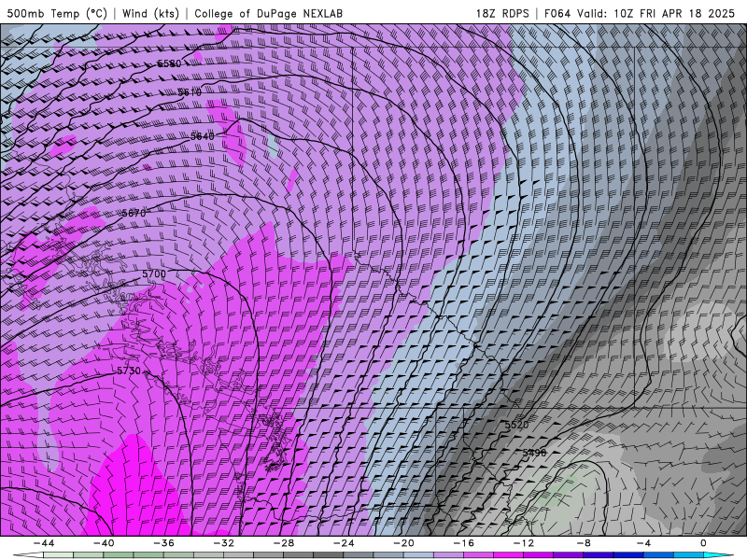Select the -24 color scale label
Viewport: 747px width, 560px height.
344,543
